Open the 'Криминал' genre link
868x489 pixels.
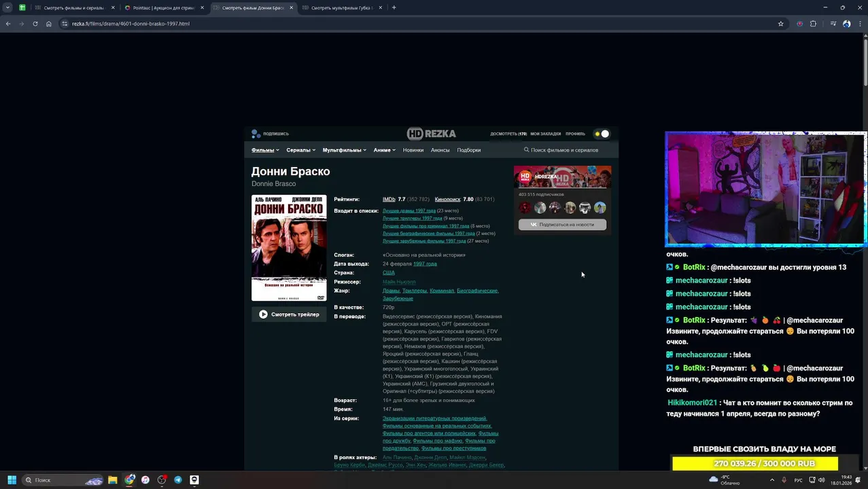[442, 291]
